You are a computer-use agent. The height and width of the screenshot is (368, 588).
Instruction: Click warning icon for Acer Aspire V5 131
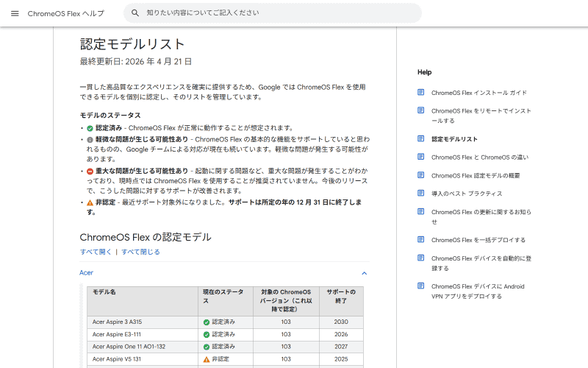pyautogui.click(x=207, y=359)
